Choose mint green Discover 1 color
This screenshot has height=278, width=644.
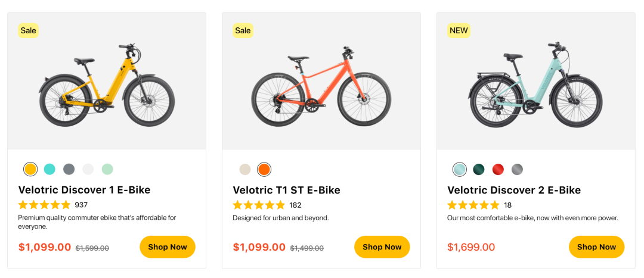[x=107, y=169]
